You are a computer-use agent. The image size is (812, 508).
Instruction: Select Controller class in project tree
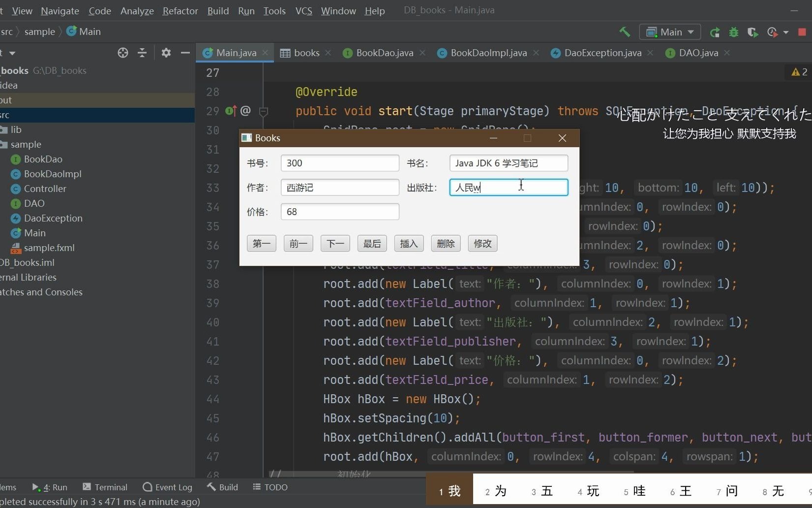coord(45,189)
